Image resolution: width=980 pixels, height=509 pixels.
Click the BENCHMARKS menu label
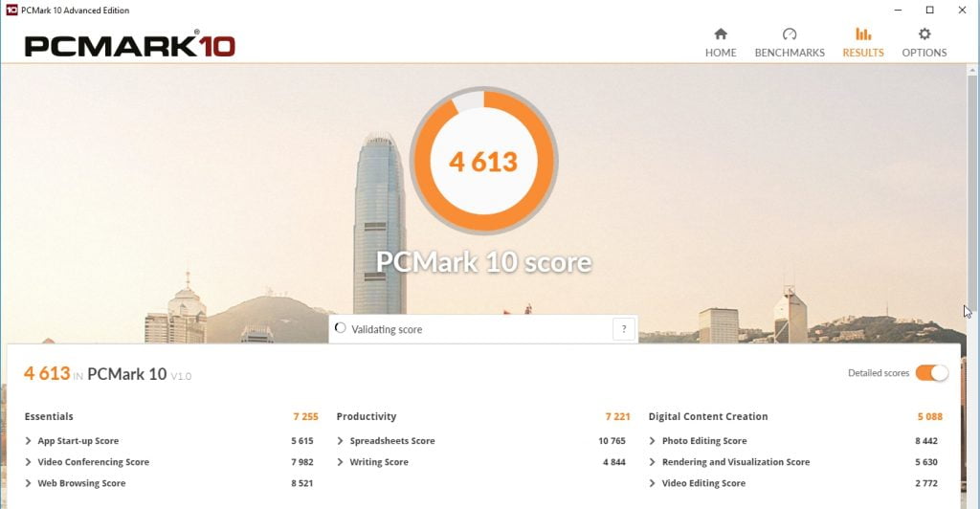tap(790, 53)
